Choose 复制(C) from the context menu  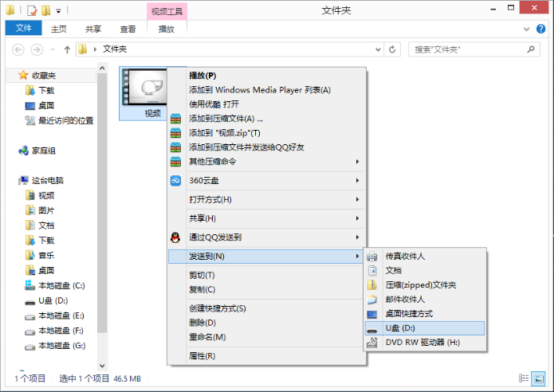(x=267, y=289)
